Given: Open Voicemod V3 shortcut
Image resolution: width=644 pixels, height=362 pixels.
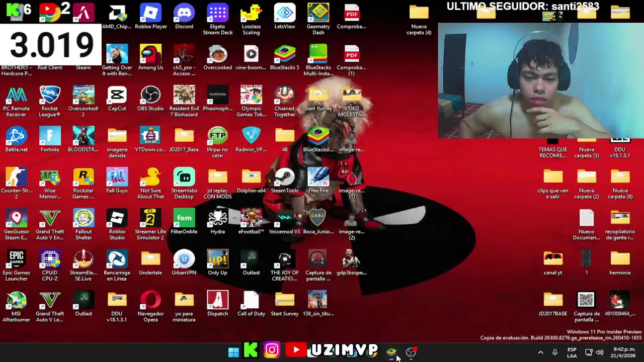Looking at the screenshot, I should [x=284, y=222].
